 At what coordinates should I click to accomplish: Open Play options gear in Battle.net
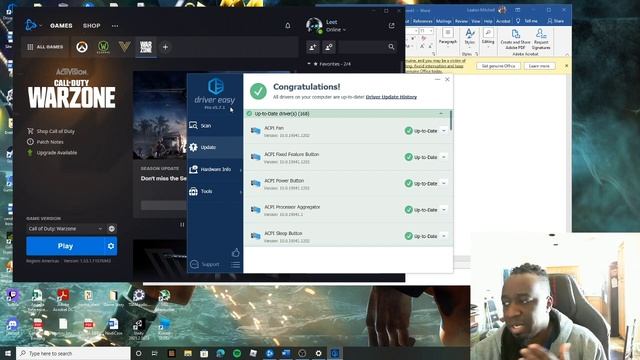[x=111, y=246]
